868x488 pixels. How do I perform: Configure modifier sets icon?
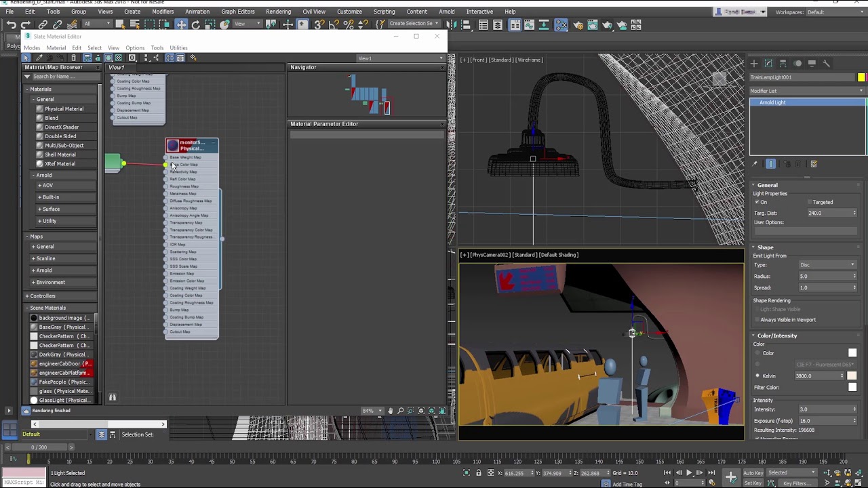coord(814,164)
